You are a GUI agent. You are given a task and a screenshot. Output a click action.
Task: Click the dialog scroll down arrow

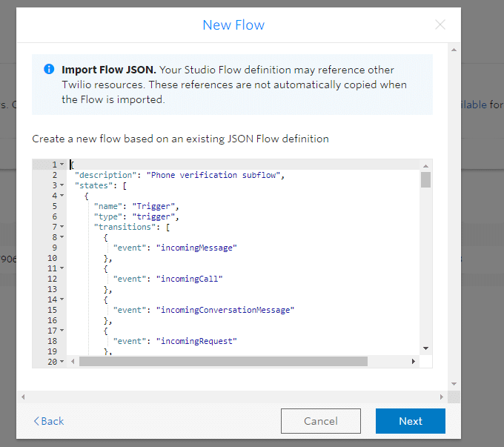coord(454,384)
